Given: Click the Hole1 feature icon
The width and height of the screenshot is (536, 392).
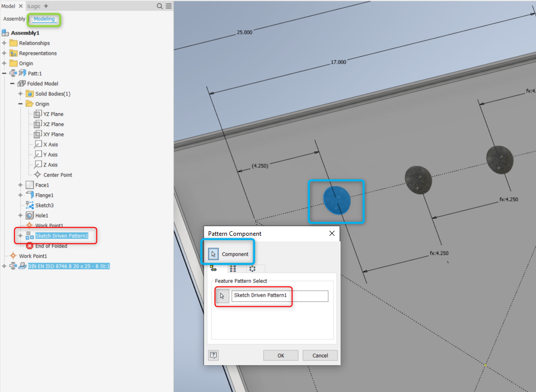Looking at the screenshot, I should click(x=30, y=216).
